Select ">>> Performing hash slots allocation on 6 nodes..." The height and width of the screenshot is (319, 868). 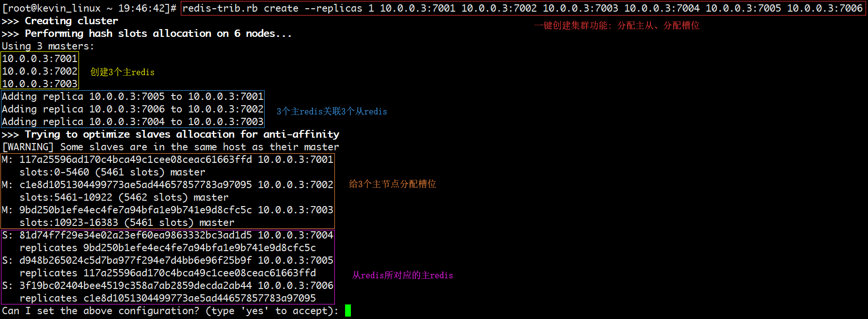[147, 33]
